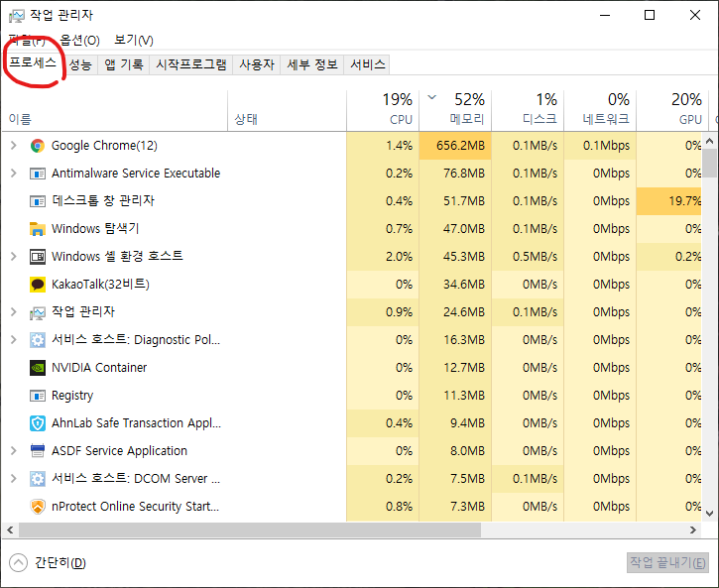719x588 pixels.
Task: Sort by the 디스크 column header
Action: pos(528,111)
